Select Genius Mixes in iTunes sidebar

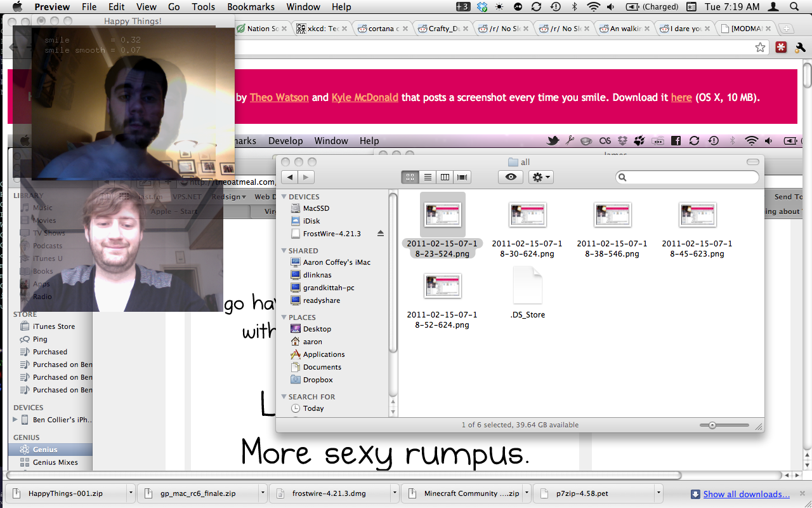[55, 462]
